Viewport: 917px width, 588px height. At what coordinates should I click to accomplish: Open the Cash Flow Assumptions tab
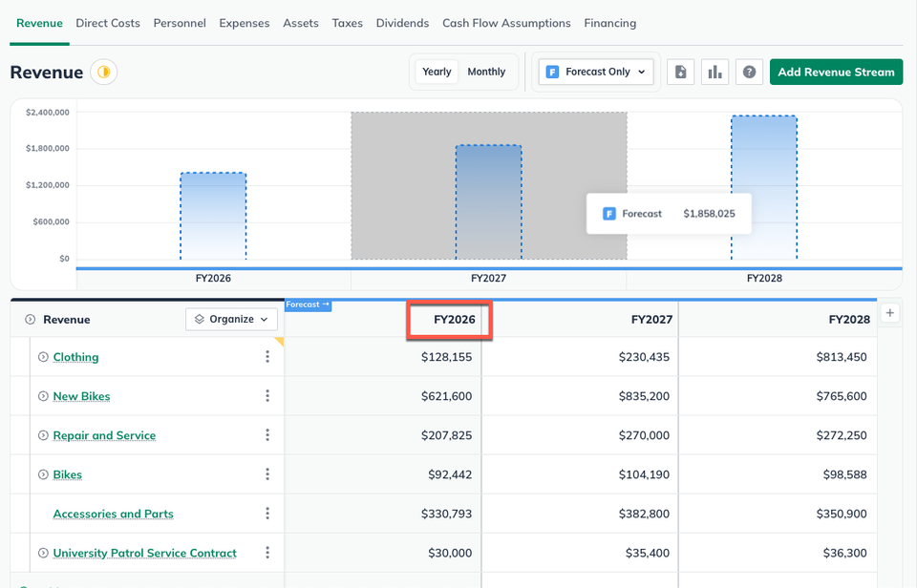click(x=506, y=23)
